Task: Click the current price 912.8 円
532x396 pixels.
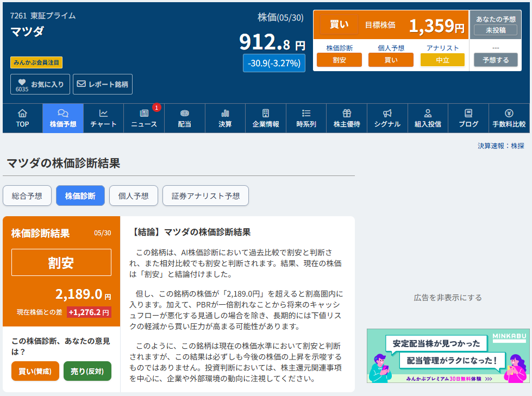Action: pos(272,42)
